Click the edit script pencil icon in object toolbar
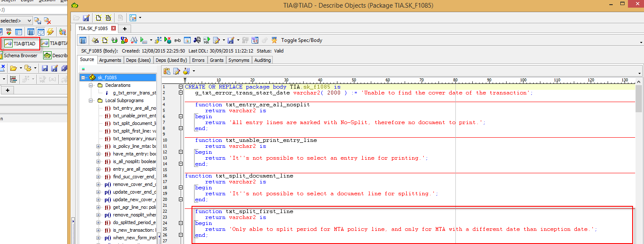644x244 pixels. click(x=216, y=40)
